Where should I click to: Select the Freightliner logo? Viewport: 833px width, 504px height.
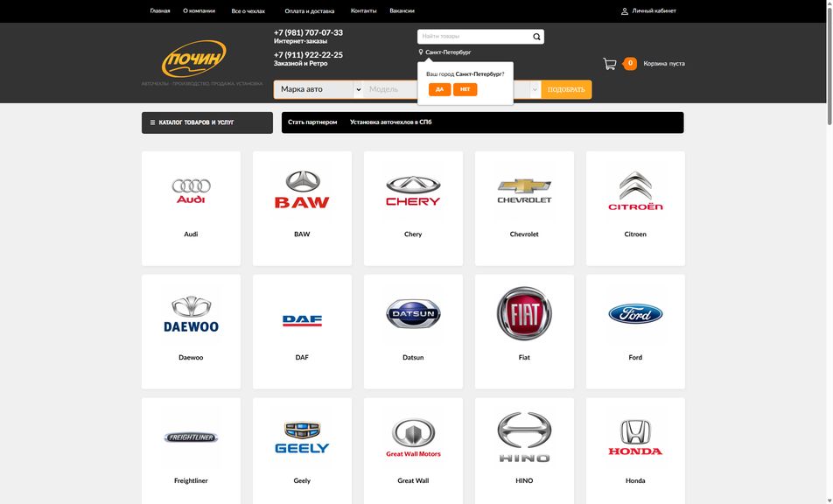tap(192, 437)
